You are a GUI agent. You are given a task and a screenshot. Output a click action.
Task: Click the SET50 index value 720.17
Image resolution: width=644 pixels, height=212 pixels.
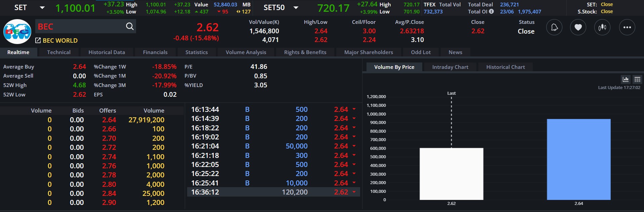(333, 8)
